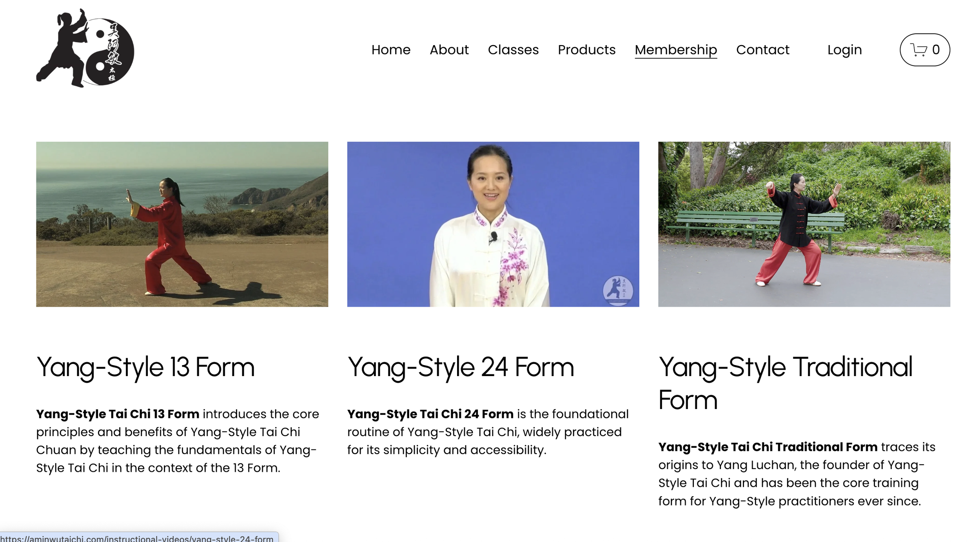This screenshot has height=542, width=980.
Task: Click the Yang-Style 24 Form heading
Action: click(461, 367)
